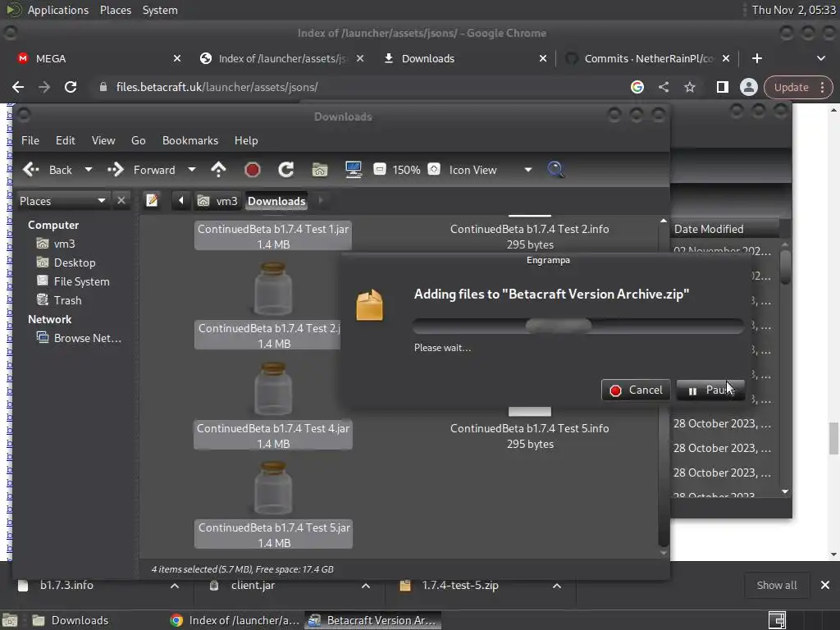Expand client.jar download options chevron
This screenshot has width=840, height=630.
tap(366, 586)
